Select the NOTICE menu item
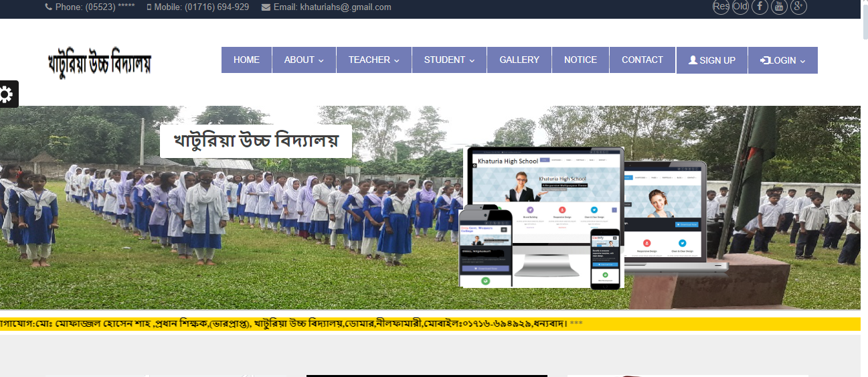The width and height of the screenshot is (868, 377). pos(580,60)
